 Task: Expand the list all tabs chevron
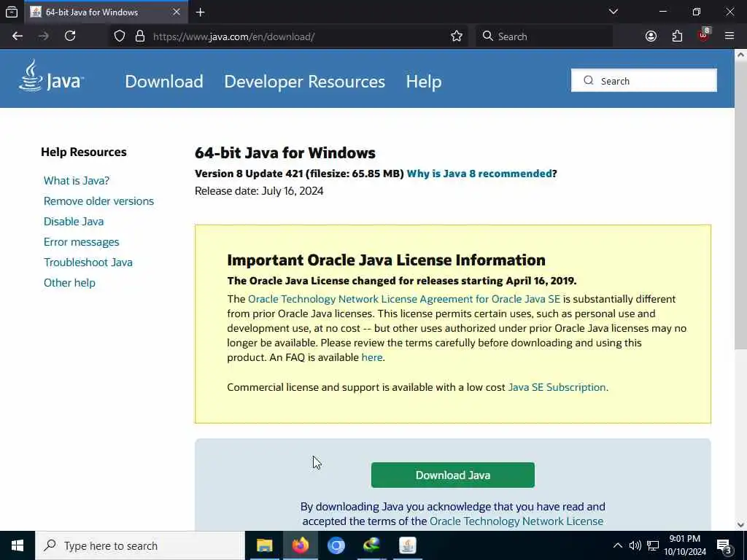[x=613, y=12]
